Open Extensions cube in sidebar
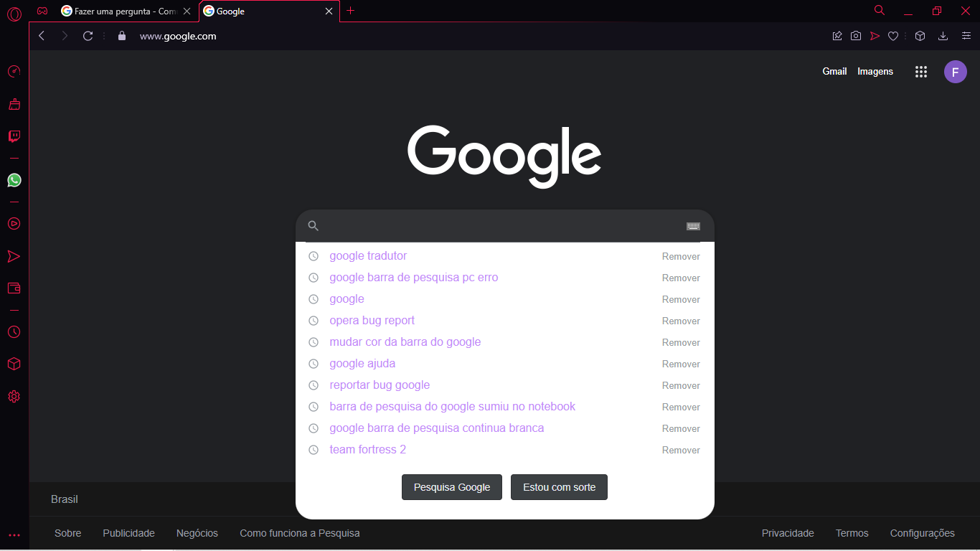The width and height of the screenshot is (980, 551). [14, 364]
